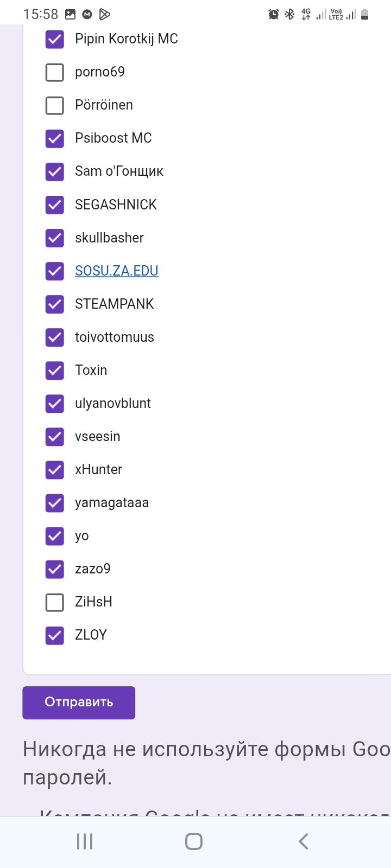The image size is (391, 868).
Task: Open recent apps navigation icon
Action: coord(85,841)
